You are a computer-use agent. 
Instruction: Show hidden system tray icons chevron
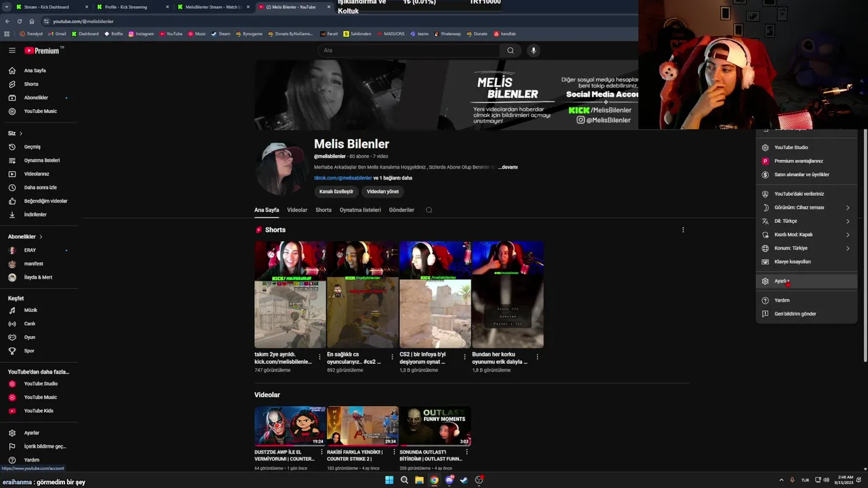click(781, 480)
